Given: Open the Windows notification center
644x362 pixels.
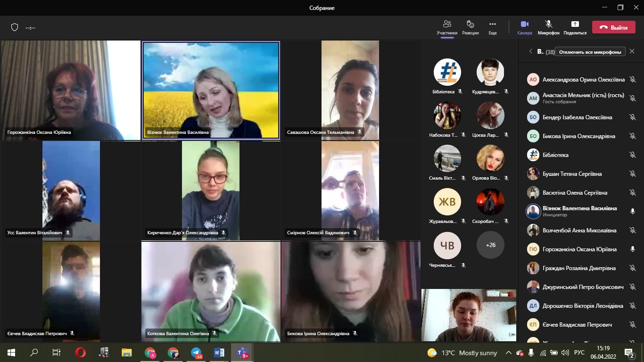Looking at the screenshot, I should [x=629, y=353].
